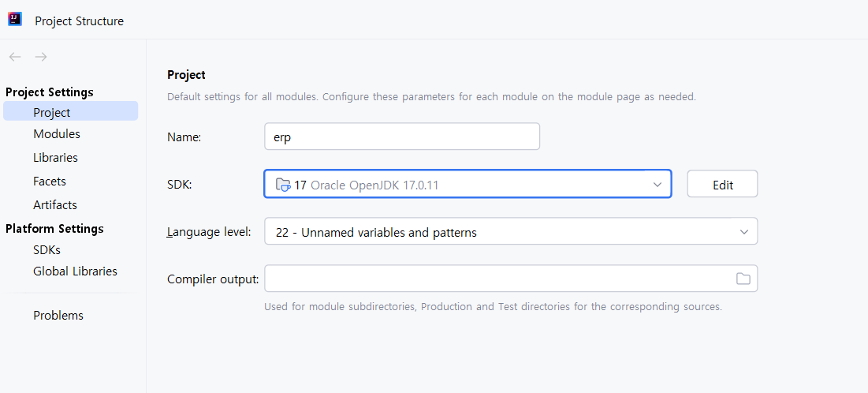Browse for compiler output folder
This screenshot has width=868, height=393.
[743, 279]
